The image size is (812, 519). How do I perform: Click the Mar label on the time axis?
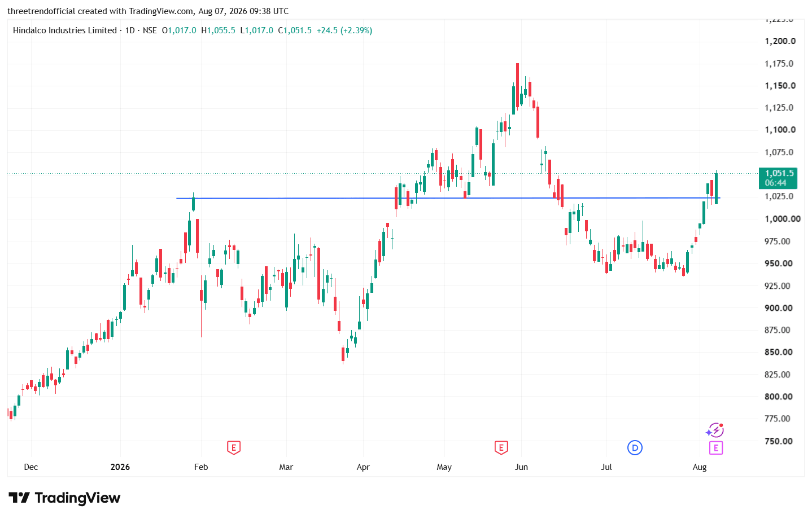point(286,467)
